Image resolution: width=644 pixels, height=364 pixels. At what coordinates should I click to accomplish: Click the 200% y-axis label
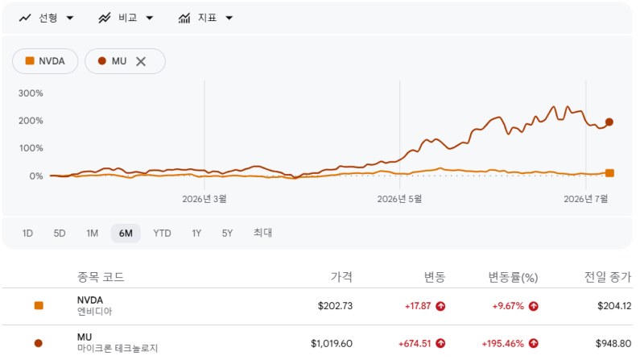31,121
